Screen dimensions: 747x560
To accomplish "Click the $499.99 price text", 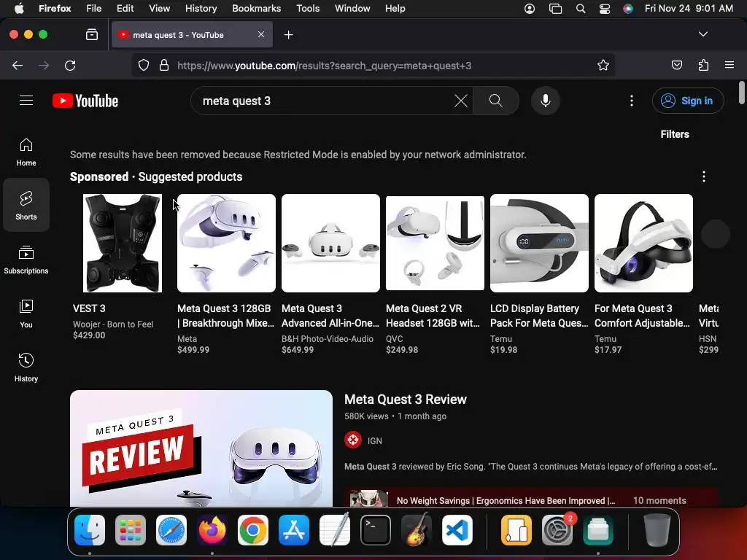I will click(x=193, y=349).
